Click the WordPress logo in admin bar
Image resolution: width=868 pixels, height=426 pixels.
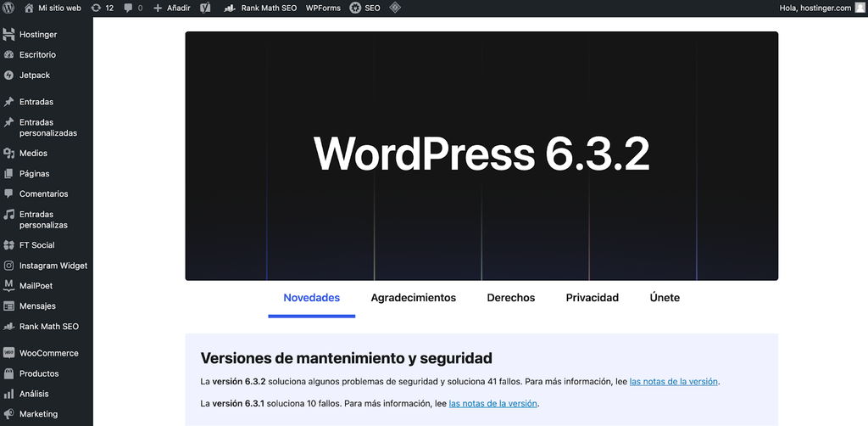tap(8, 8)
